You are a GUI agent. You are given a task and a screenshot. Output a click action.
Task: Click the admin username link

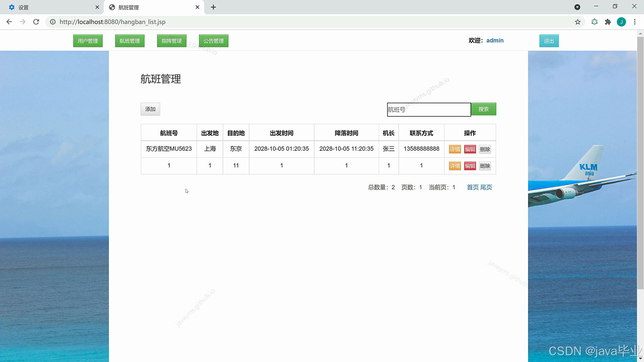click(x=495, y=41)
